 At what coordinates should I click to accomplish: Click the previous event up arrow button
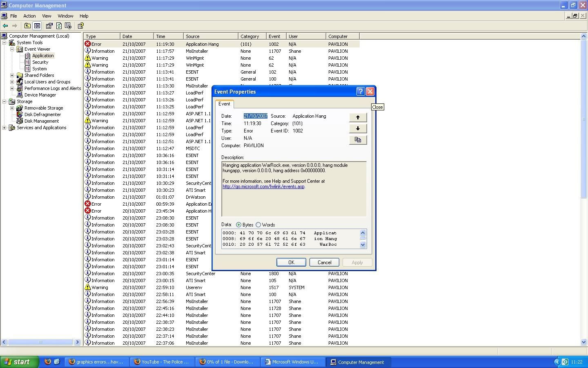click(358, 117)
